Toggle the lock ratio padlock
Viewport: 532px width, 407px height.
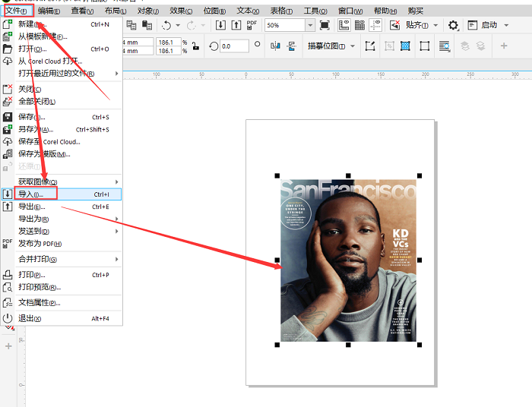click(195, 46)
